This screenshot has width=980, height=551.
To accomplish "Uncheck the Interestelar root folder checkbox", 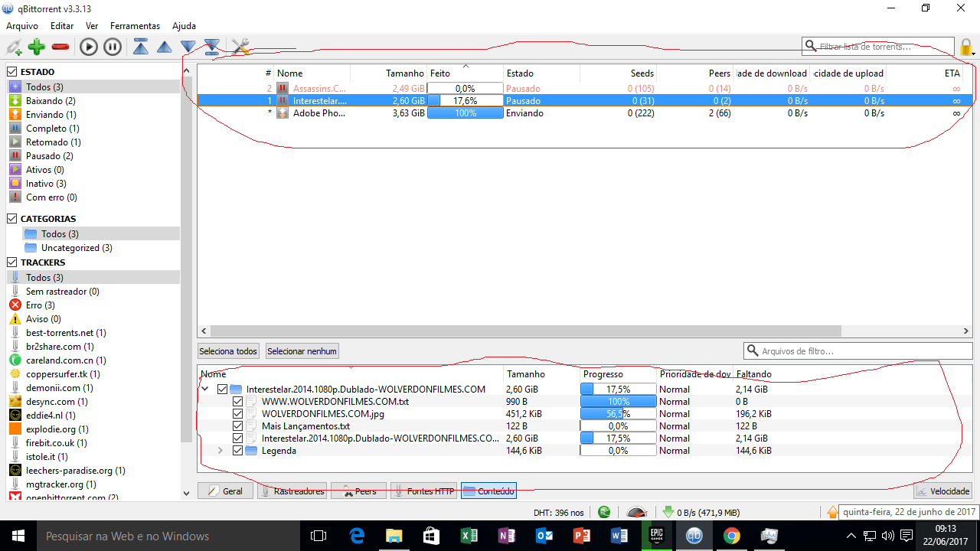I will point(222,390).
